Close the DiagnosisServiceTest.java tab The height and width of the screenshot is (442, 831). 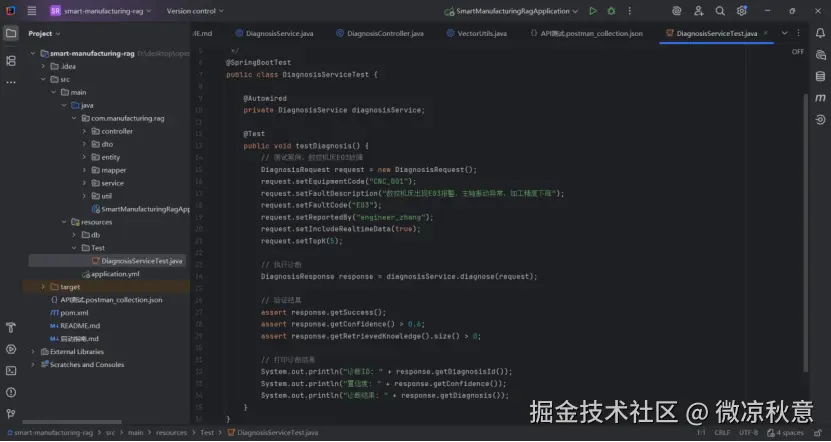pyautogui.click(x=765, y=33)
